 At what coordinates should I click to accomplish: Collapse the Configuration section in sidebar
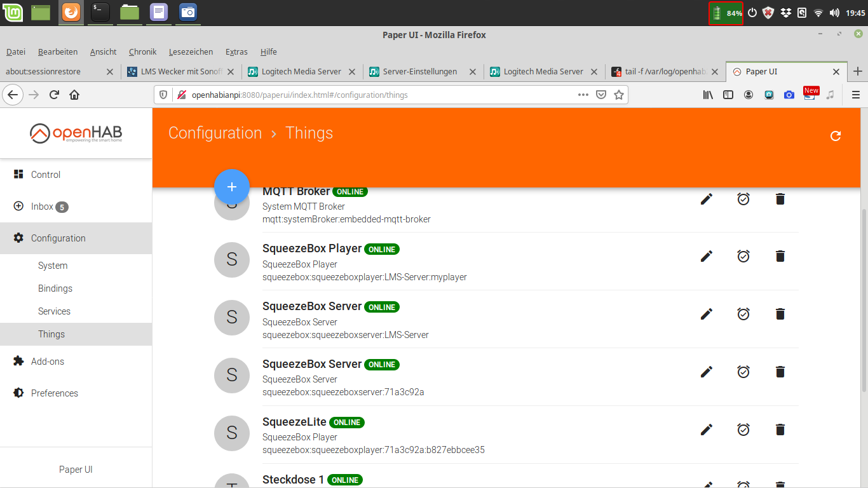76,238
